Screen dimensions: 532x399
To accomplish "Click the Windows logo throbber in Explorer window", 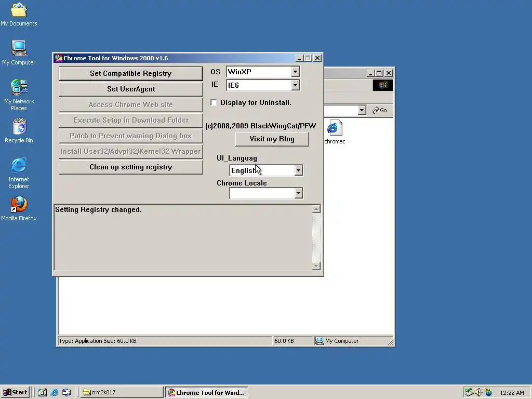I will point(383,85).
